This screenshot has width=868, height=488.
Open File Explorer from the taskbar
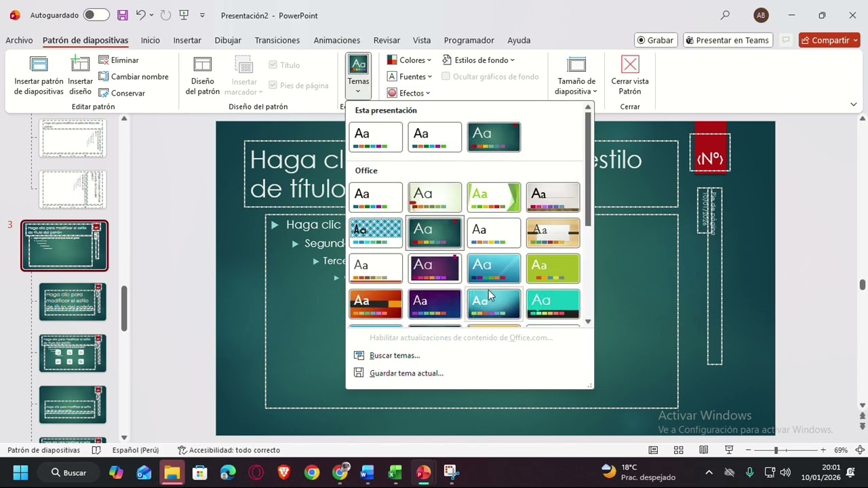tap(172, 472)
